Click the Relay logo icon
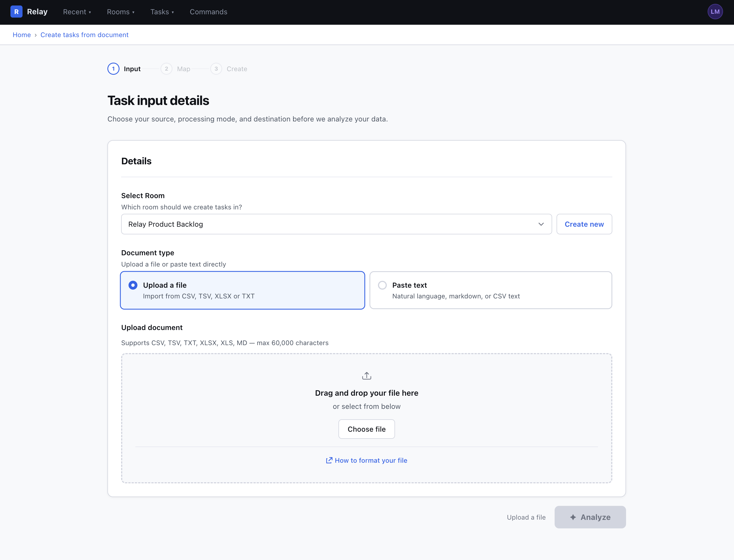The width and height of the screenshot is (734, 560). point(16,11)
